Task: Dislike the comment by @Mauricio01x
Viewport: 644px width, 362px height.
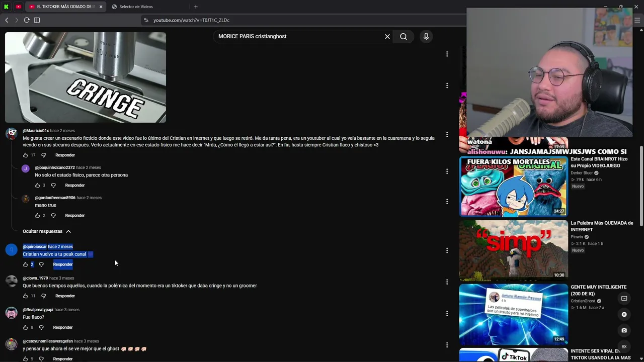Action: pos(43,155)
